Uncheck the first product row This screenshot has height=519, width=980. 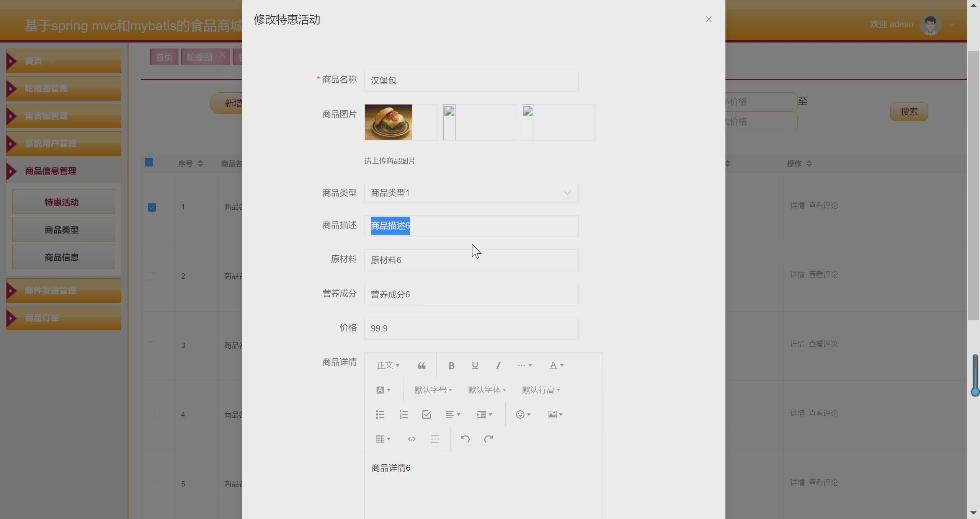point(152,207)
